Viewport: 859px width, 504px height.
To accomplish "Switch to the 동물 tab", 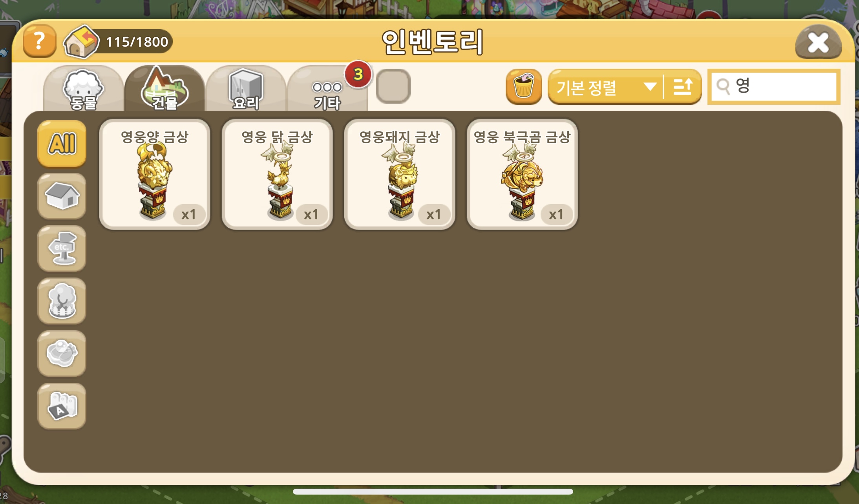I will [x=84, y=89].
